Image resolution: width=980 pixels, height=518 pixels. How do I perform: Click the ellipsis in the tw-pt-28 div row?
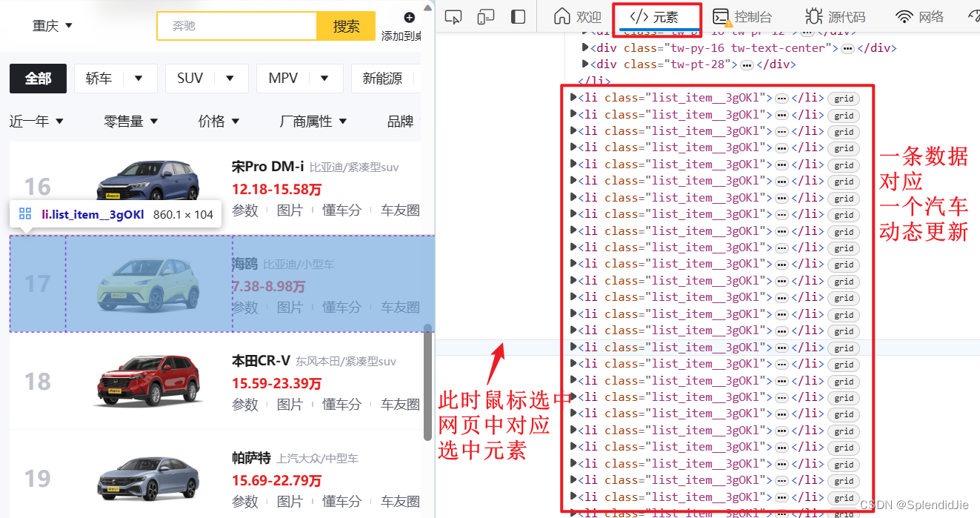click(x=747, y=65)
